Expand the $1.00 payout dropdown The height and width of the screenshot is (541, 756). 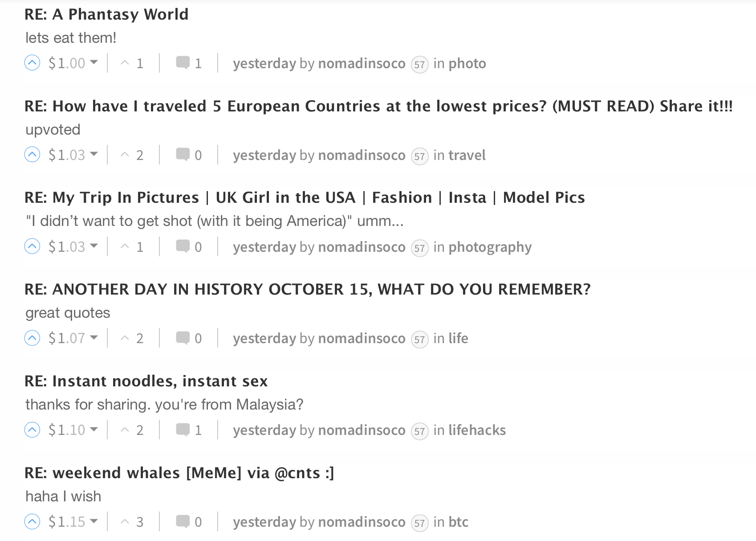click(x=94, y=63)
